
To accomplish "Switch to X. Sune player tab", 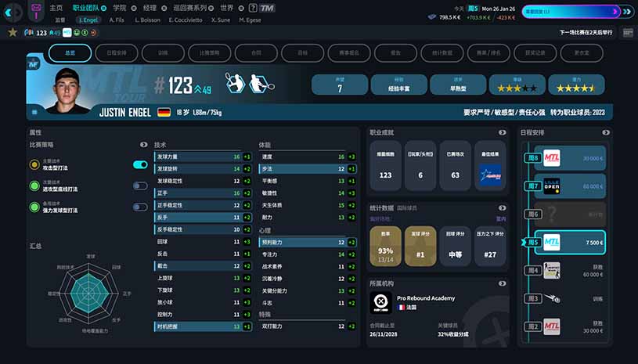I will tap(221, 20).
